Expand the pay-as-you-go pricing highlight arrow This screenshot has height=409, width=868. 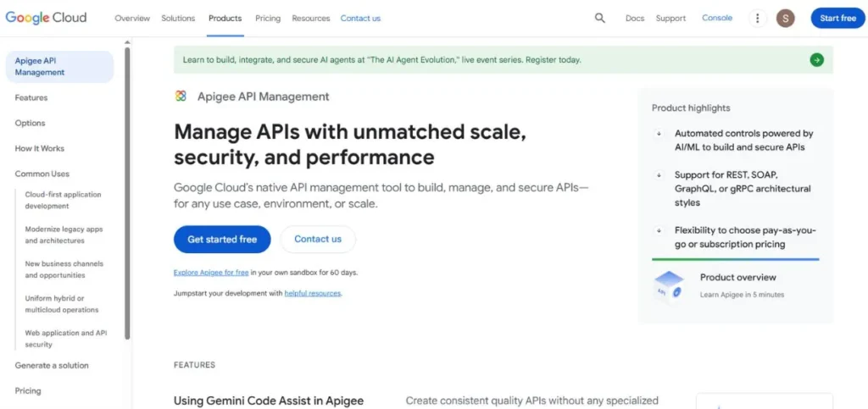click(x=659, y=230)
